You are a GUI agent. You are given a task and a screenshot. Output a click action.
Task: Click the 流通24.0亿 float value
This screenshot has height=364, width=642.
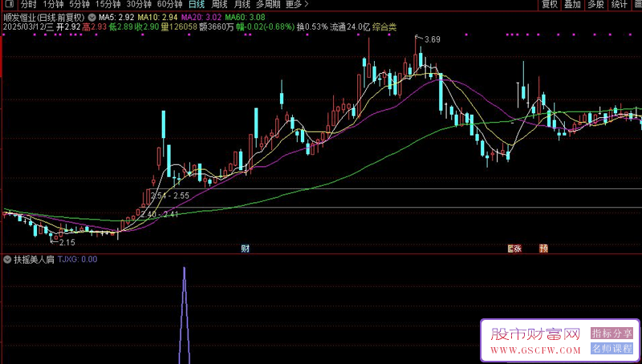click(350, 27)
